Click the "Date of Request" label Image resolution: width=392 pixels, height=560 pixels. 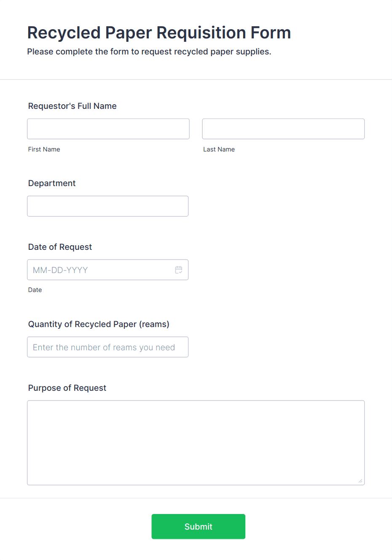(x=60, y=247)
